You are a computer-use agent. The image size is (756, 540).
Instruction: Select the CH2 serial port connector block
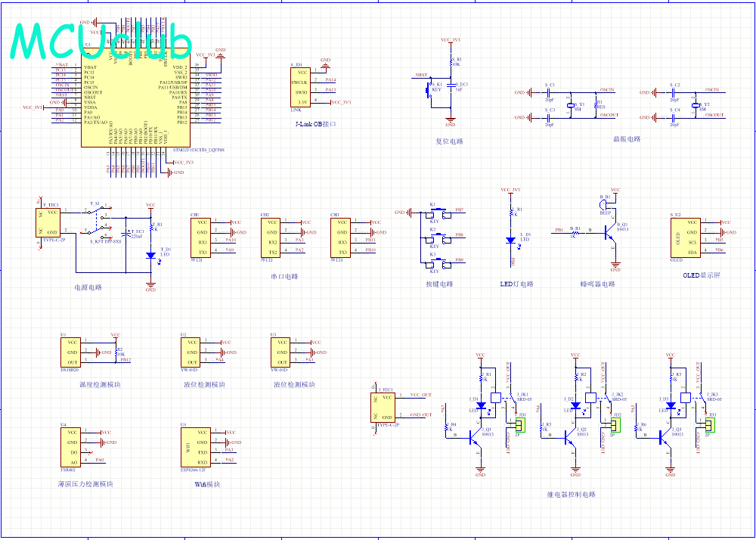271,237
